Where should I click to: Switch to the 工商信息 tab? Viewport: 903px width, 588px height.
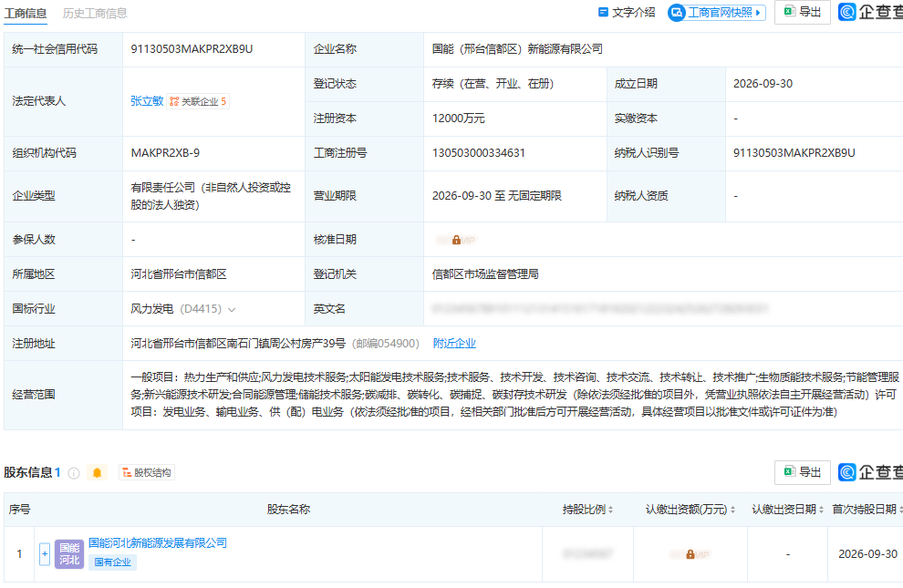tap(26, 14)
